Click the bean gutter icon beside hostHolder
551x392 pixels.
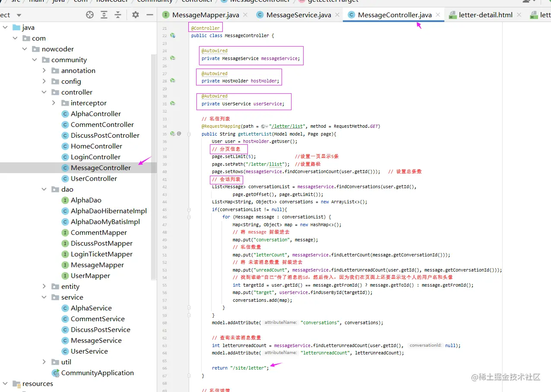(x=173, y=80)
